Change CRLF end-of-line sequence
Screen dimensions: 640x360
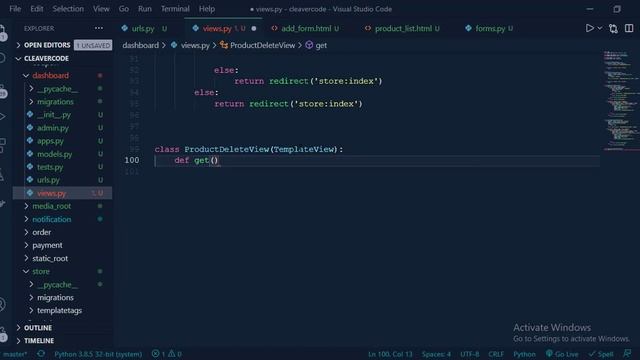[496, 354]
